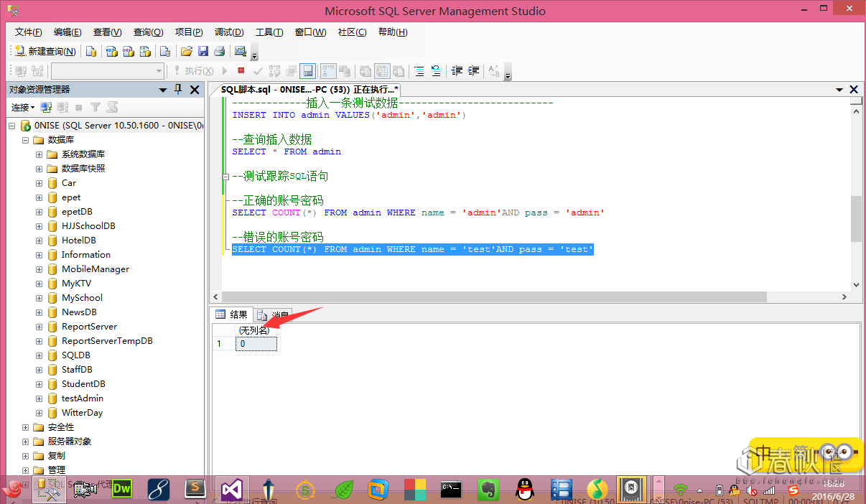The image size is (866, 504).
Task: Open the command prompt taskbar icon
Action: 451,490
